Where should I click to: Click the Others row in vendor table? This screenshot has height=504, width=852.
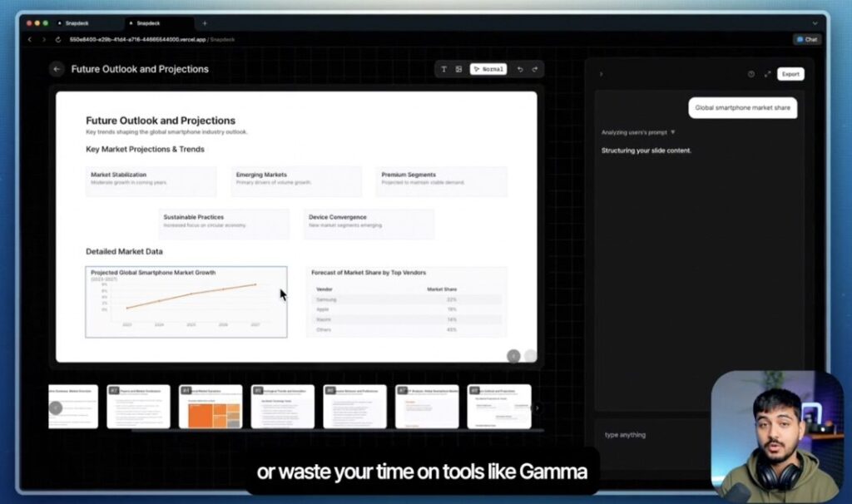pyautogui.click(x=408, y=329)
